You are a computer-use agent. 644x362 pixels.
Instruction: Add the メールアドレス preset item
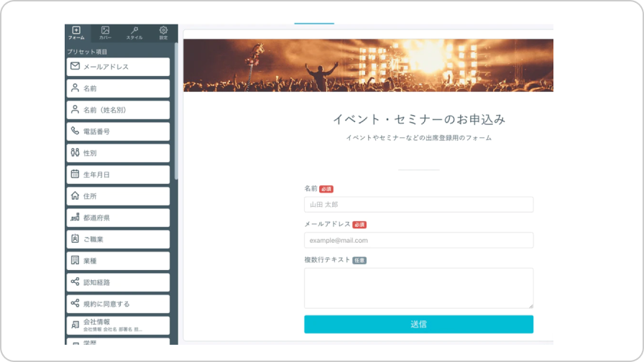(118, 67)
